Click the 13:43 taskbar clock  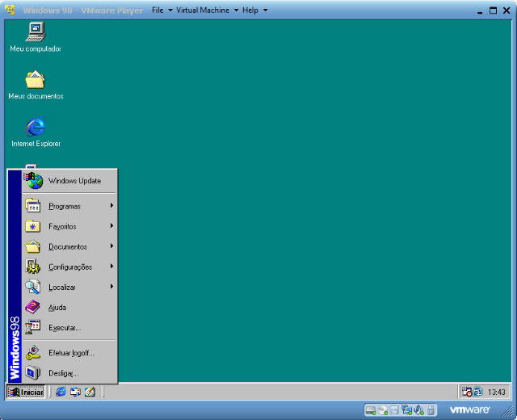(496, 393)
